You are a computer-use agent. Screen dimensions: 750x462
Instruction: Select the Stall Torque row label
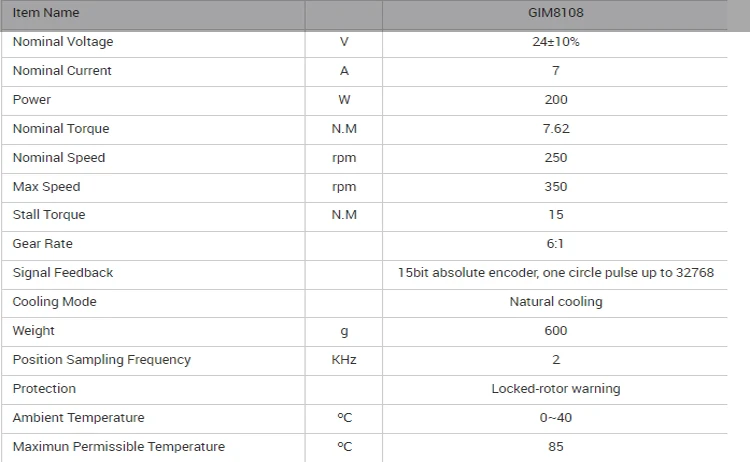pyautogui.click(x=49, y=215)
